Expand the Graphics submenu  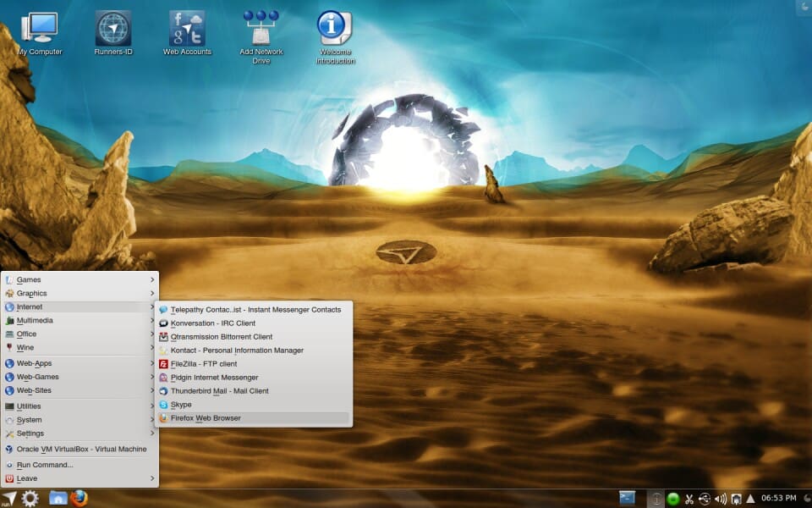tap(80, 293)
